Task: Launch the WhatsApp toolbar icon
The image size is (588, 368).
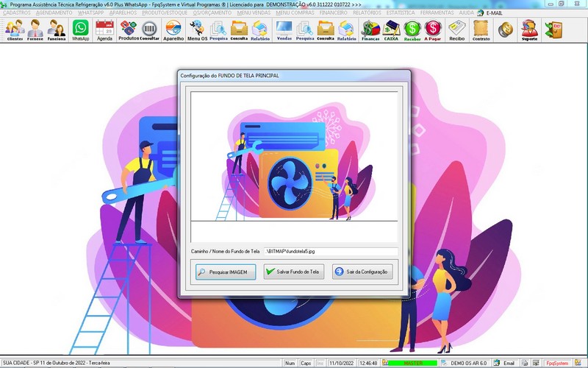Action: point(81,30)
